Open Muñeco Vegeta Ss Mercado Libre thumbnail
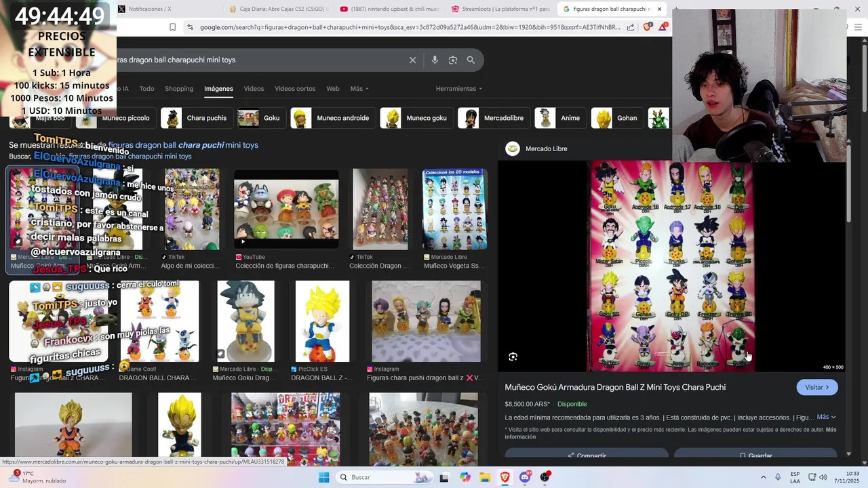This screenshot has width=868, height=488. 454,209
